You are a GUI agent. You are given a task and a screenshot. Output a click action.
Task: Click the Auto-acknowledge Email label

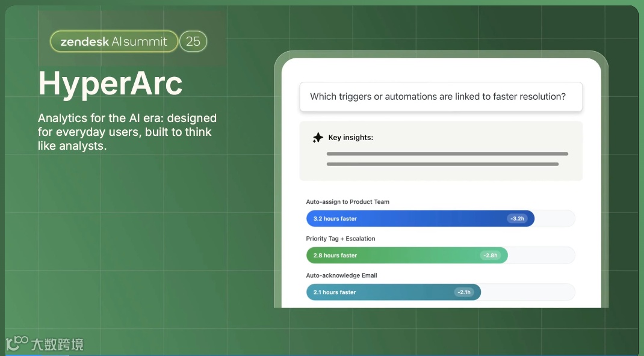tap(341, 275)
